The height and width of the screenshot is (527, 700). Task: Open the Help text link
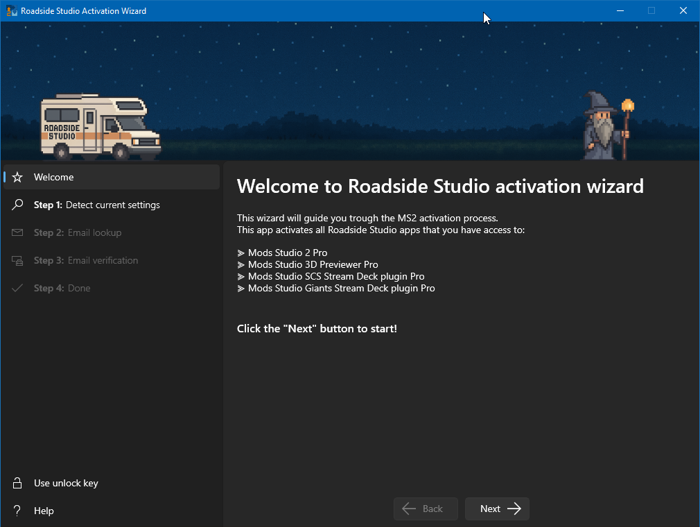click(x=44, y=511)
